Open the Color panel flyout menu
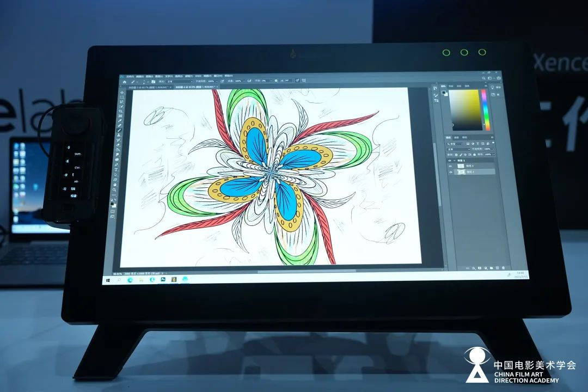The height and width of the screenshot is (392, 588). click(486, 86)
